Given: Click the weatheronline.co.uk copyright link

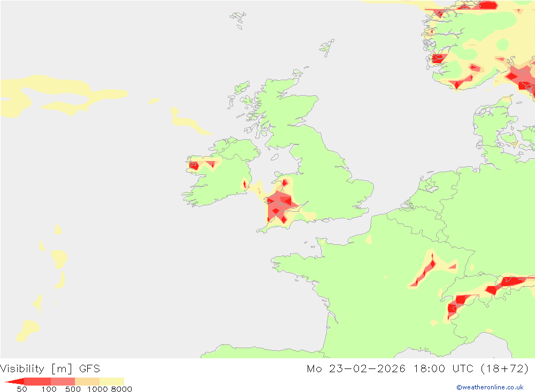Looking at the screenshot, I should (x=490, y=387).
